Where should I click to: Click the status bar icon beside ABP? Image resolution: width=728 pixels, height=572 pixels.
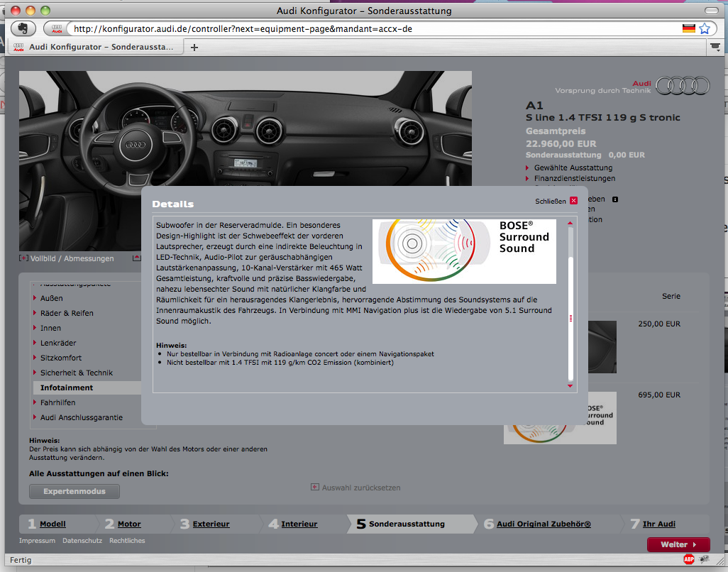[705, 559]
